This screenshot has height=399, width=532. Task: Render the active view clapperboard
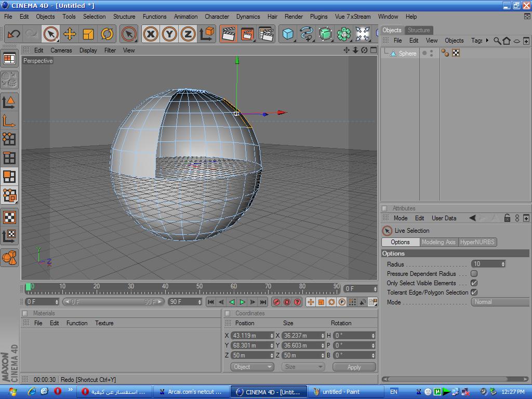tap(229, 34)
